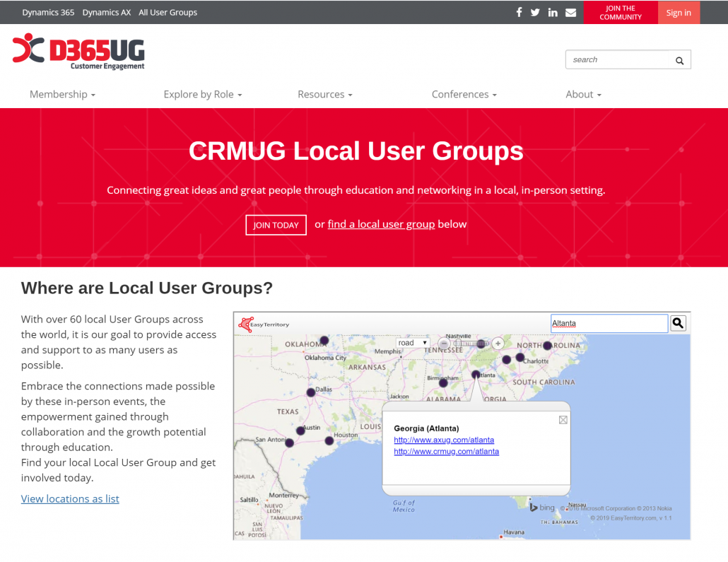This screenshot has height=562, width=728.
Task: Open the Facebook social icon
Action: (519, 13)
